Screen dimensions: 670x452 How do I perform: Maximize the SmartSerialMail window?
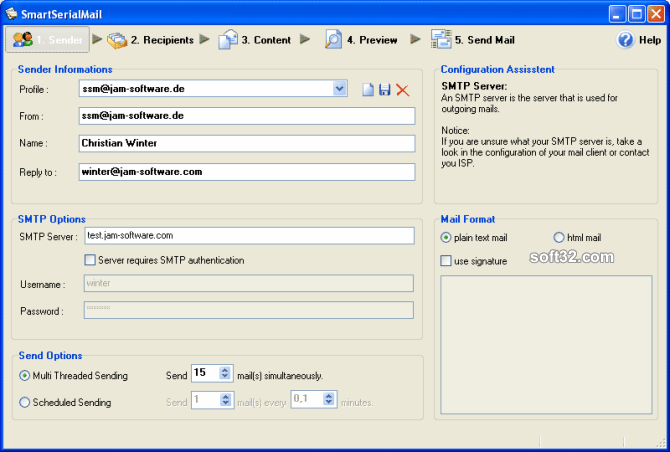pos(636,14)
